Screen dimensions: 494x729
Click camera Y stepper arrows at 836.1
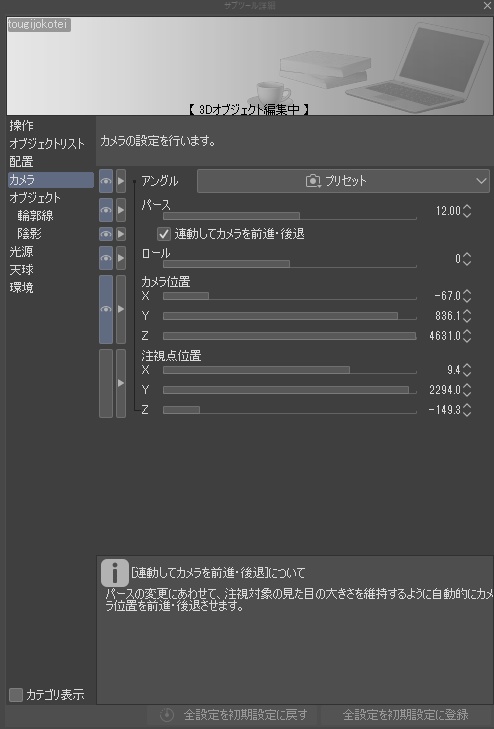pos(467,316)
